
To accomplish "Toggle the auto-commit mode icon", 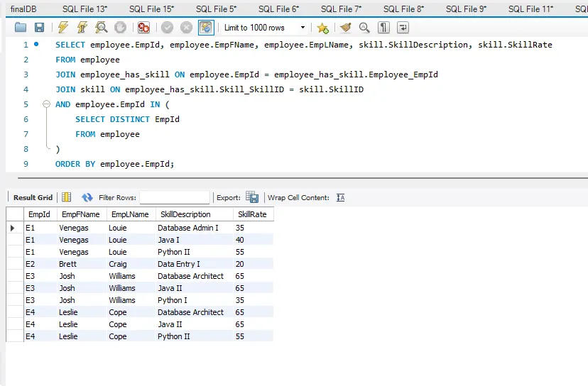I will pos(206,28).
